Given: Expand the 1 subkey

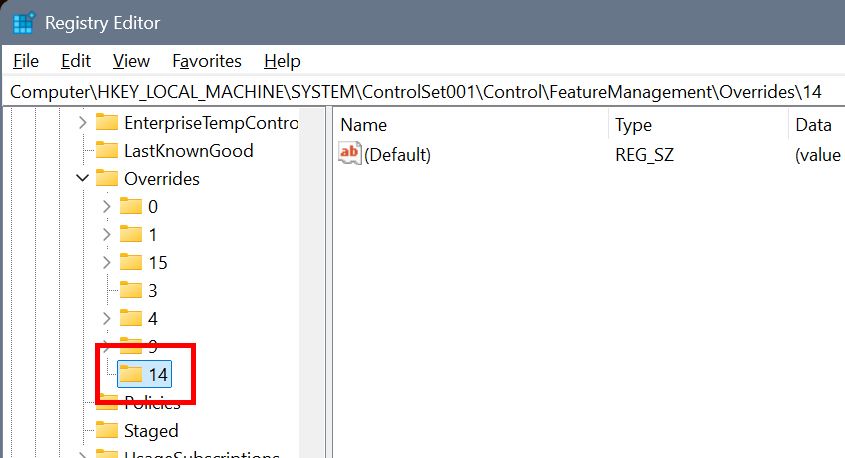Looking at the screenshot, I should point(107,234).
